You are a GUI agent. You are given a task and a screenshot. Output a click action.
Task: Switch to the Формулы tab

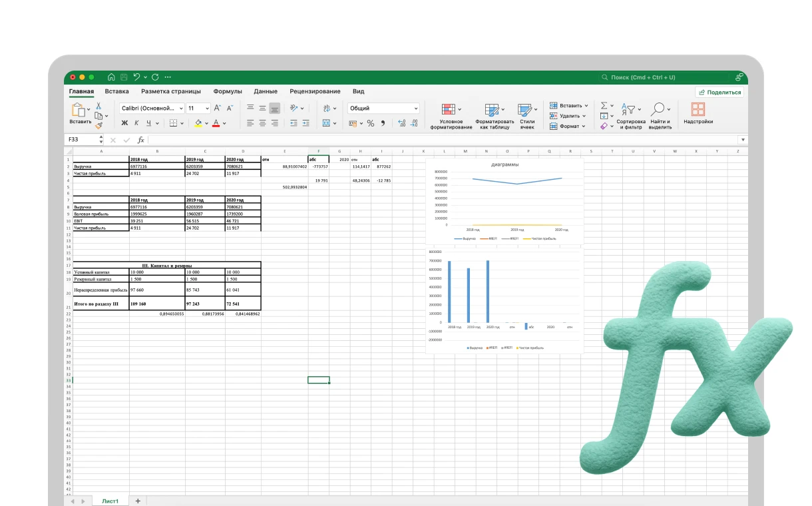pos(228,91)
